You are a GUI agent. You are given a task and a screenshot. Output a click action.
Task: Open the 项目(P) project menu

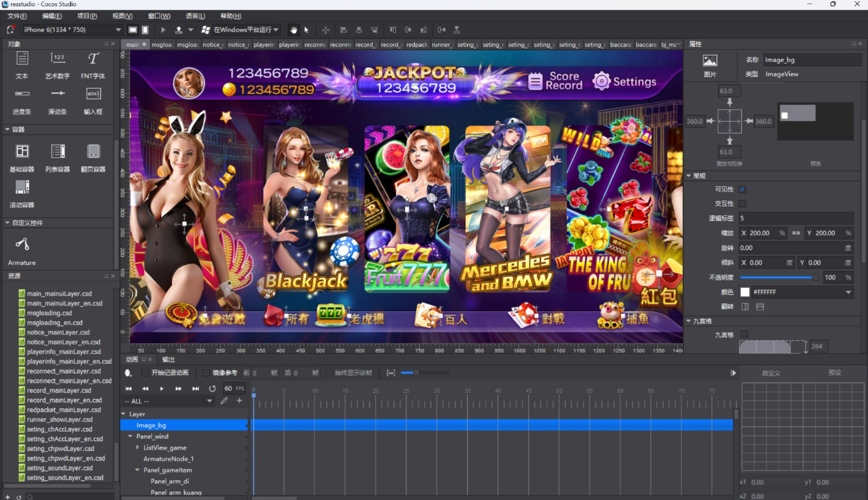click(87, 16)
